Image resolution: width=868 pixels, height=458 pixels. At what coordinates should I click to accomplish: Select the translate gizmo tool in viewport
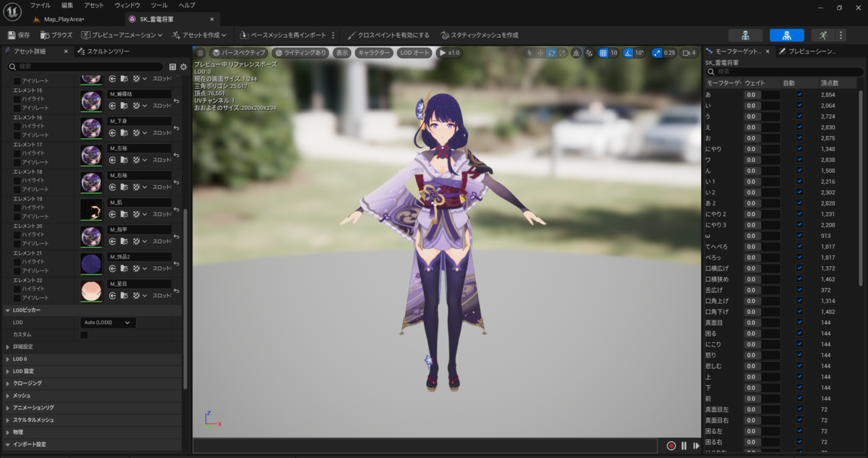540,53
